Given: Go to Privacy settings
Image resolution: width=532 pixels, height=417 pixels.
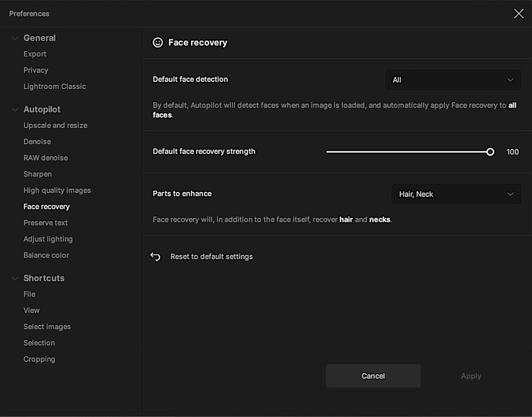Looking at the screenshot, I should (36, 71).
